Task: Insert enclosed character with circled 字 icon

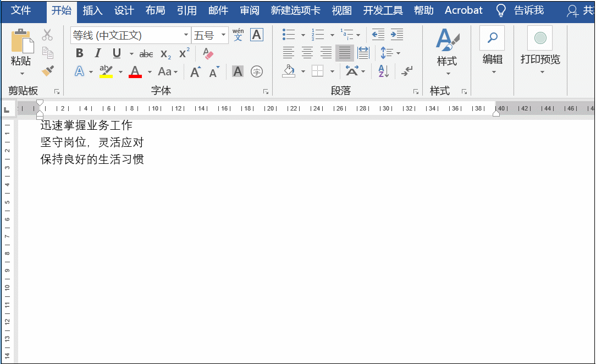Action: [x=257, y=71]
